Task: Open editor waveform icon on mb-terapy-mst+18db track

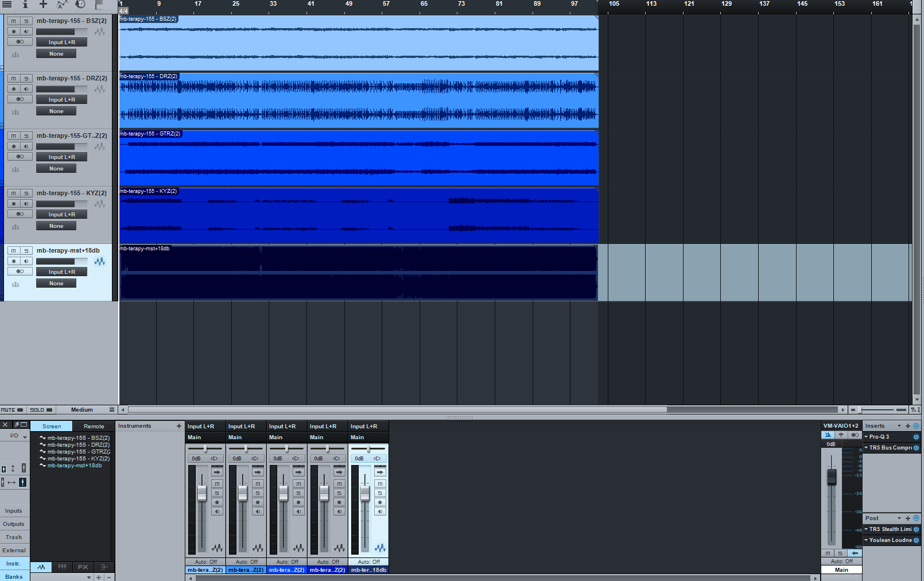Action: click(x=100, y=261)
